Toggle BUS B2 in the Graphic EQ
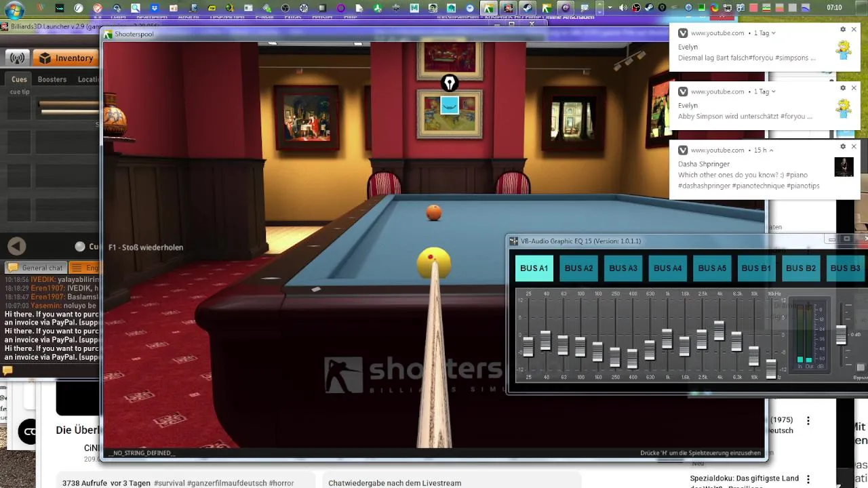 pos(801,268)
